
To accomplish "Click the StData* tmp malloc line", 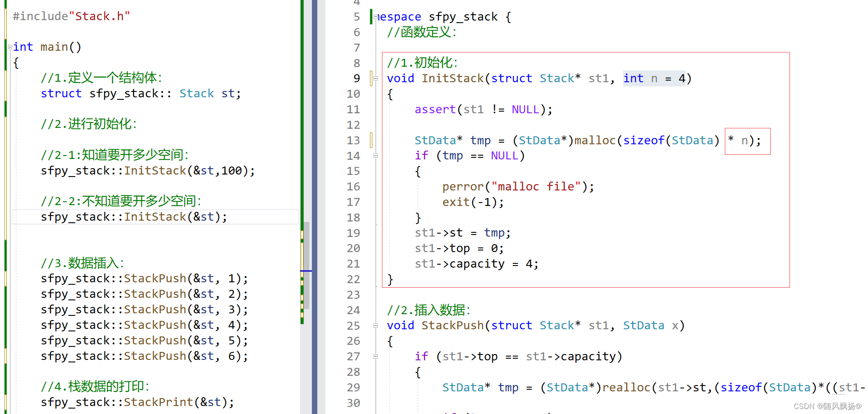I will pos(588,141).
